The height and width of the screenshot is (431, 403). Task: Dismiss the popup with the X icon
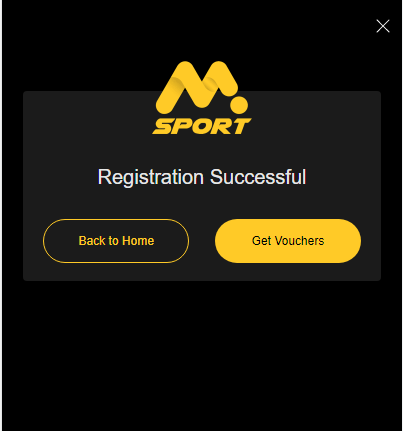(x=383, y=26)
